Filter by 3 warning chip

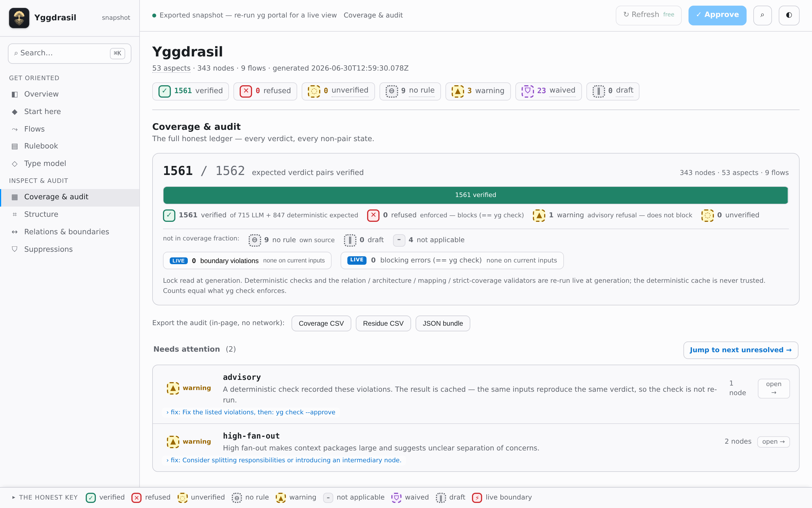pos(478,91)
